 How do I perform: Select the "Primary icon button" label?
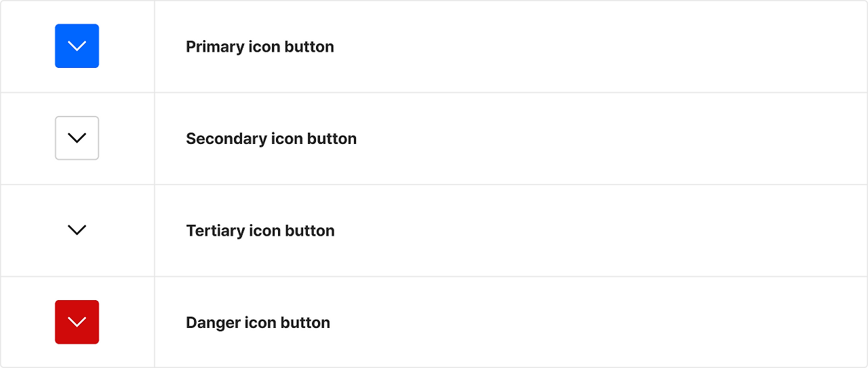tap(260, 47)
